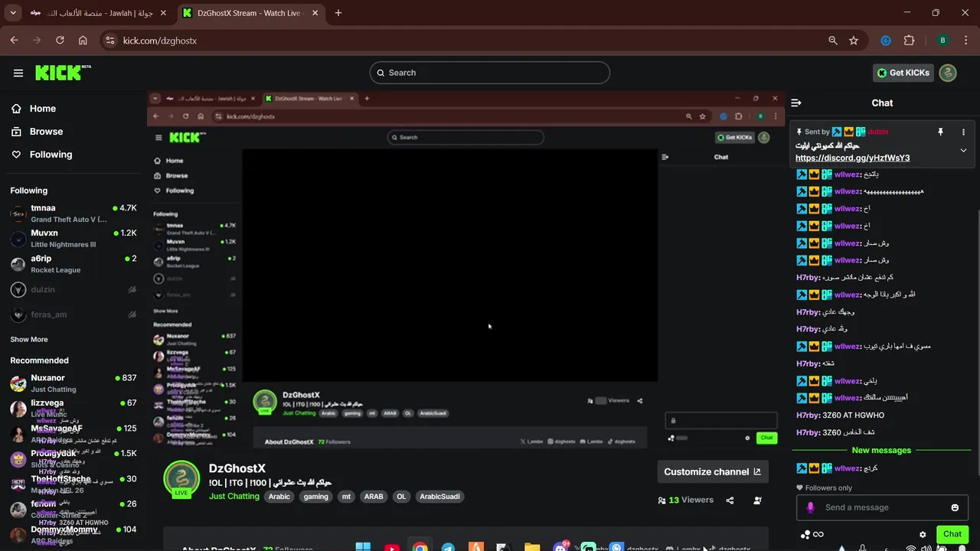Click the Kick search field

click(490, 73)
